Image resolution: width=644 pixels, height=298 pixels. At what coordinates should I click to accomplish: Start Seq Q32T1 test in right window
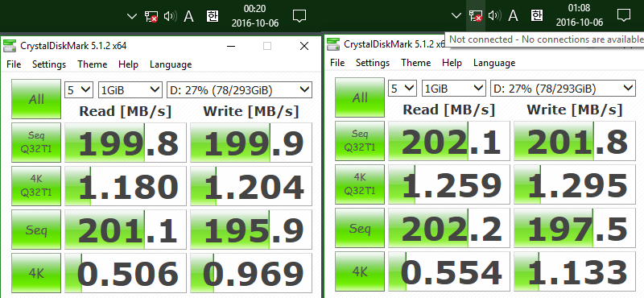click(360, 141)
